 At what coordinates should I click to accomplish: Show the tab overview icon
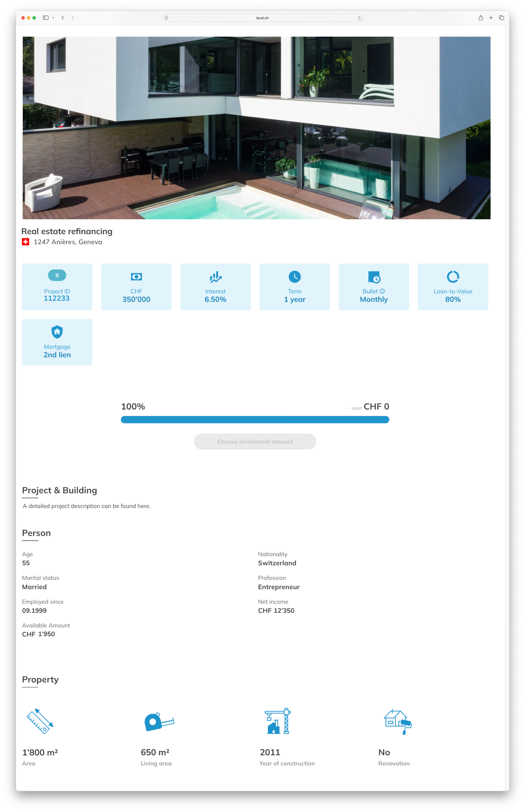pos(502,18)
